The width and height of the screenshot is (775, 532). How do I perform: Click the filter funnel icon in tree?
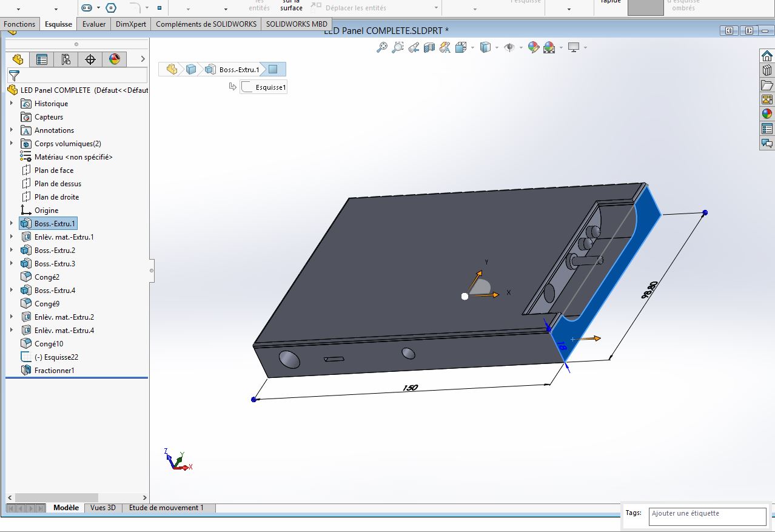[14, 75]
